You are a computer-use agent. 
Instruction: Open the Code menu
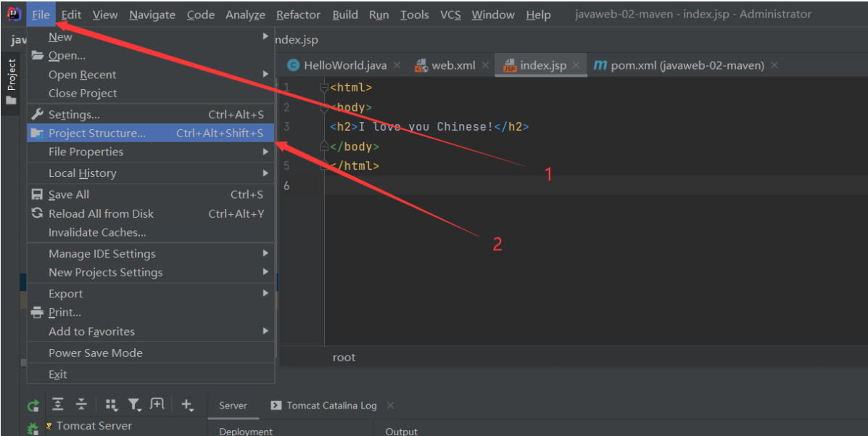click(200, 15)
